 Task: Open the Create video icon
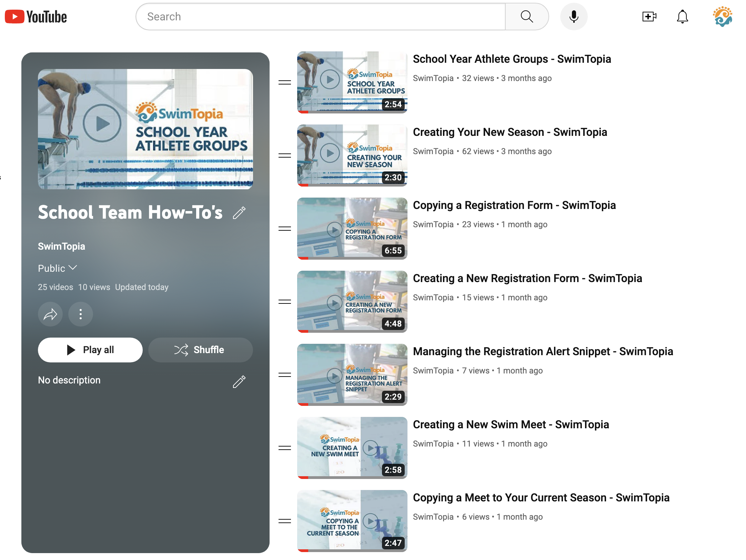click(x=649, y=17)
